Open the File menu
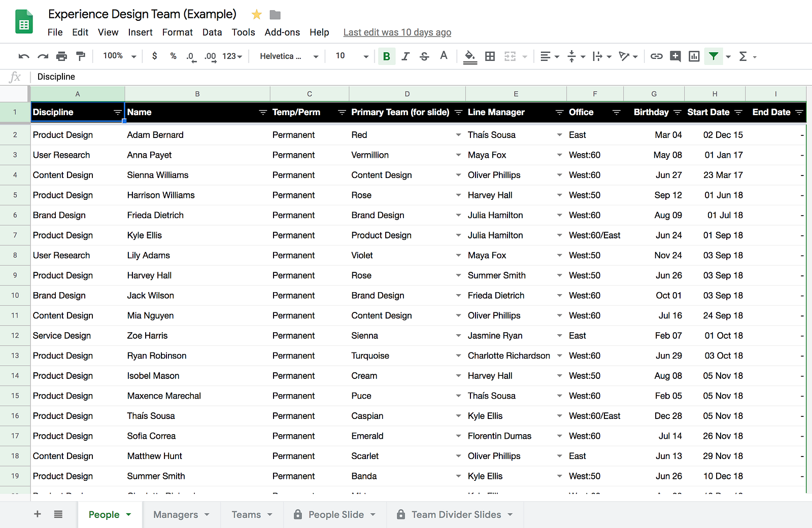This screenshot has height=528, width=812. point(55,32)
